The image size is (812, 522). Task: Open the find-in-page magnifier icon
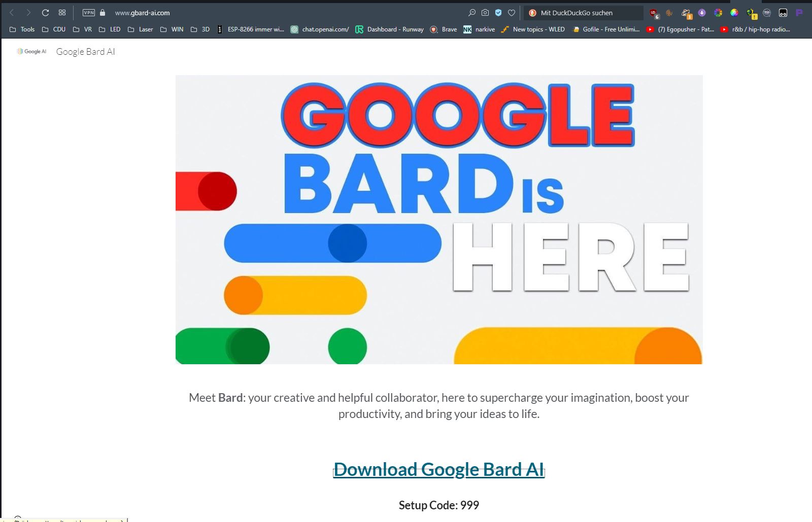[472, 13]
